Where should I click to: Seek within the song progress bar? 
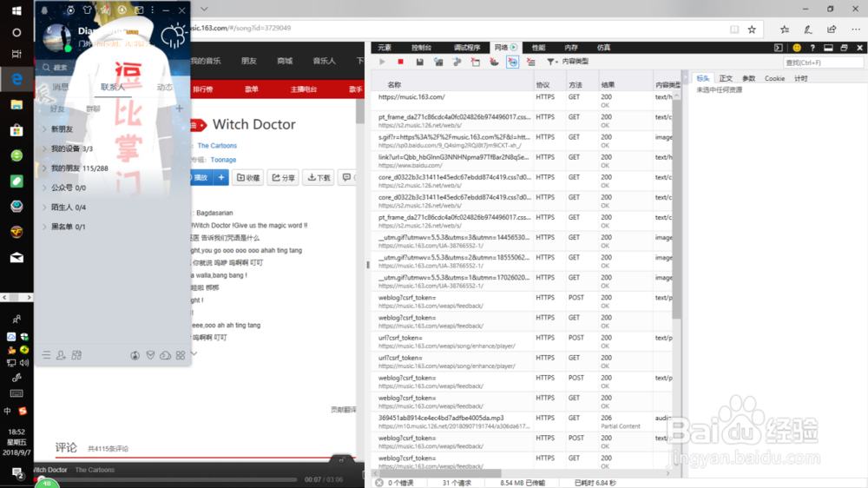pyautogui.click(x=169, y=479)
